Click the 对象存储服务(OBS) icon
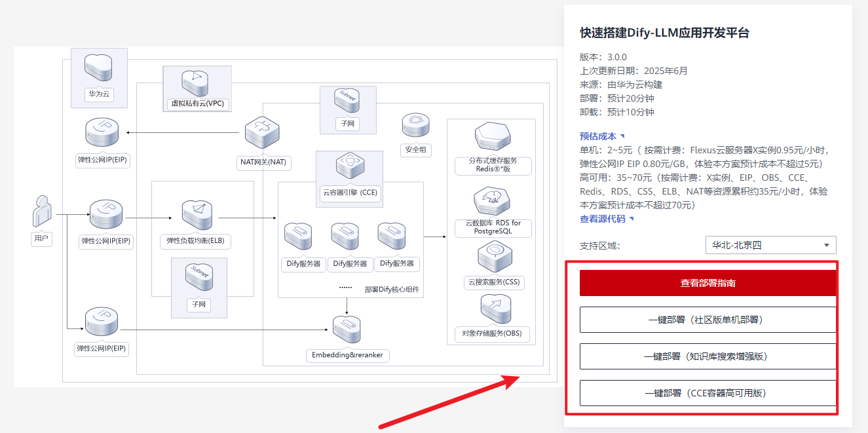This screenshot has height=433, width=868. 496,309
